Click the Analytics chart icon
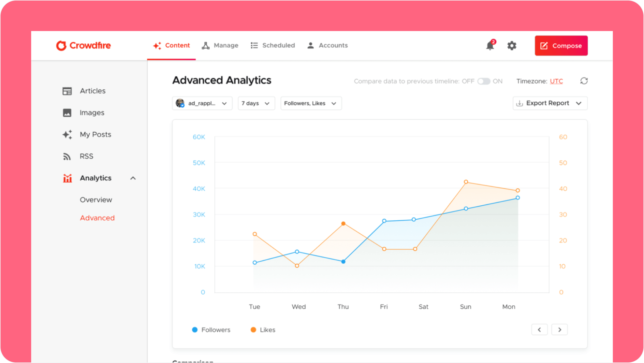 67,178
